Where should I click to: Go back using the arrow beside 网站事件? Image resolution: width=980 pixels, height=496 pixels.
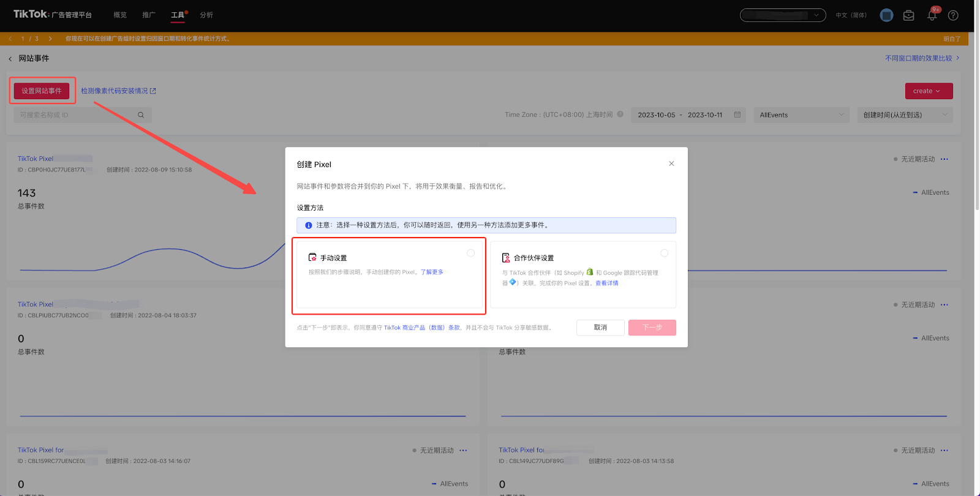(10, 59)
